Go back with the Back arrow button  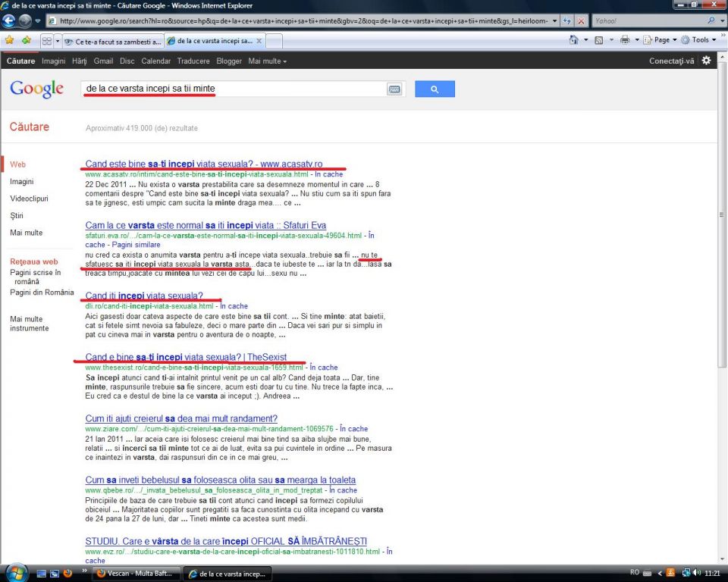[8, 21]
